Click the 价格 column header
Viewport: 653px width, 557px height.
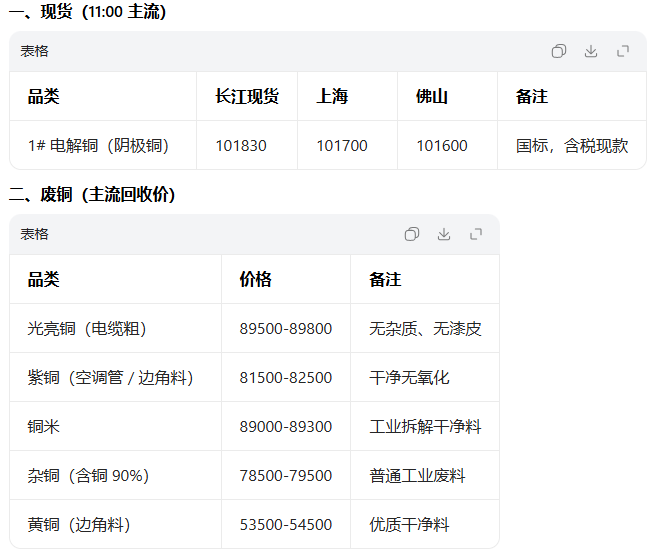tap(255, 280)
